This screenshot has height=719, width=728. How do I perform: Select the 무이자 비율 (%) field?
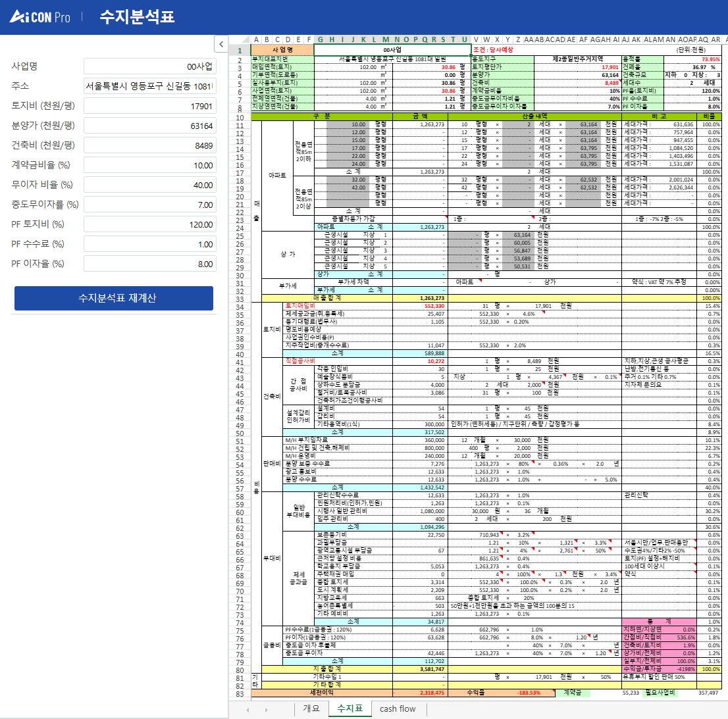(x=150, y=187)
